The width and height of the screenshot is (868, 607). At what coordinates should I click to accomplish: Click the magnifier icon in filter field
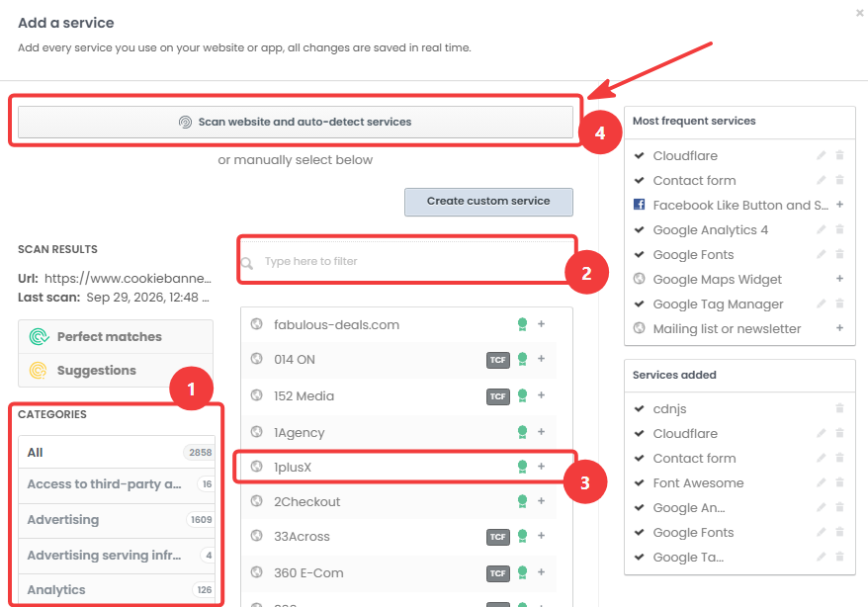pos(247,263)
